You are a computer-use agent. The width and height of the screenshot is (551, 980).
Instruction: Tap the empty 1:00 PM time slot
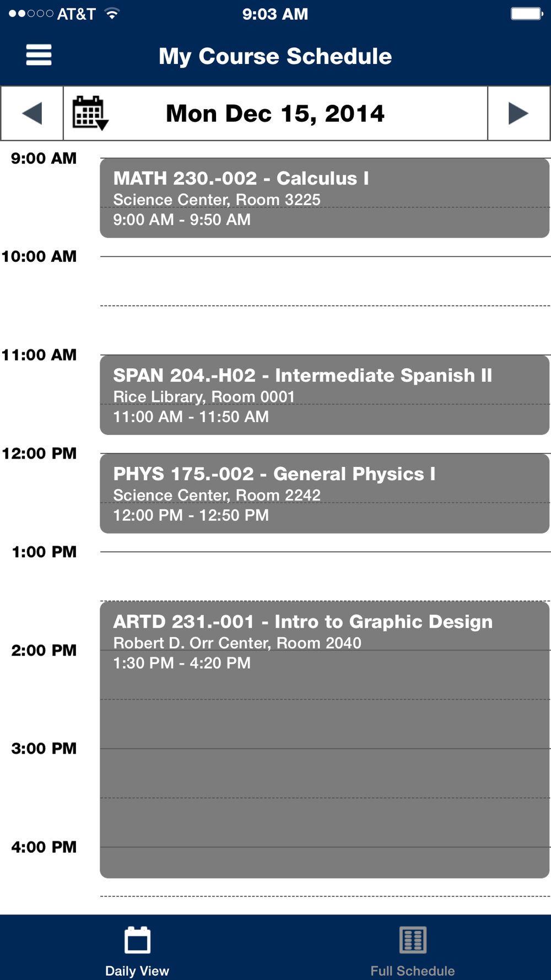coord(324,576)
